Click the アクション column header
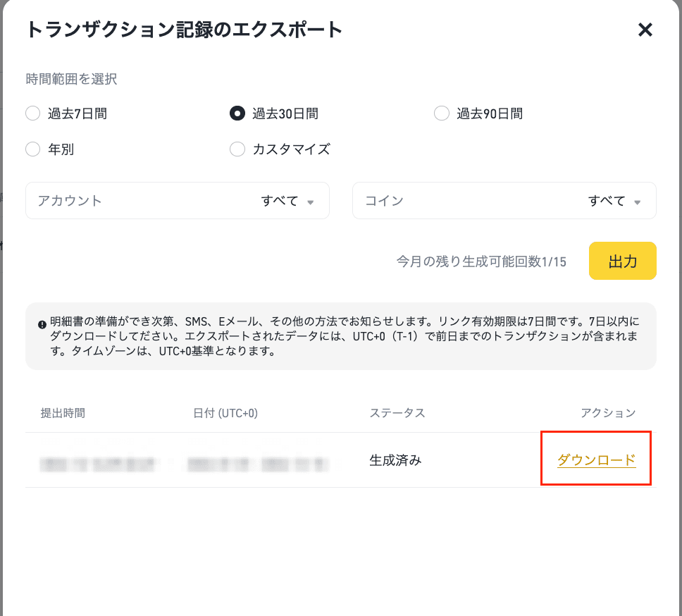Image resolution: width=682 pixels, height=616 pixels. coord(608,413)
